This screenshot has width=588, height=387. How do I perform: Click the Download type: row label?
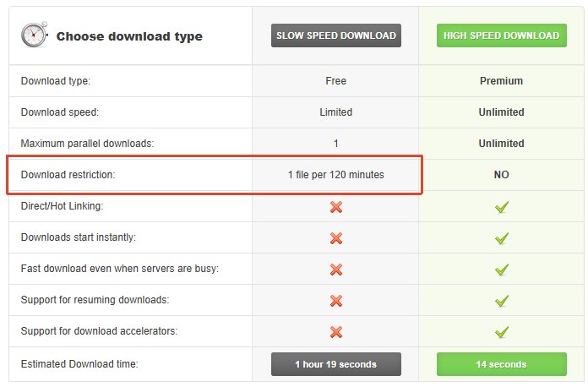point(56,81)
